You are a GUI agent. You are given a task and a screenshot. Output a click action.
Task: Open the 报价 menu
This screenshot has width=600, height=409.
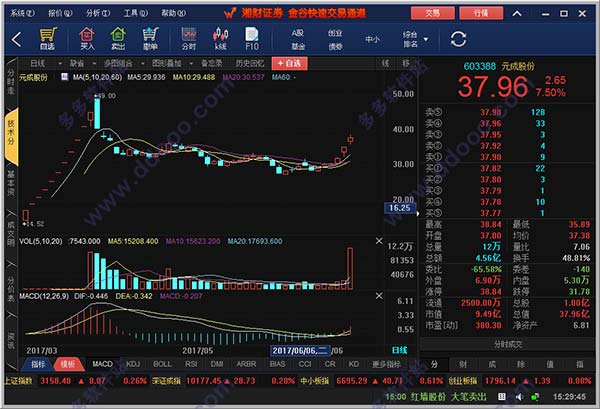click(x=60, y=13)
